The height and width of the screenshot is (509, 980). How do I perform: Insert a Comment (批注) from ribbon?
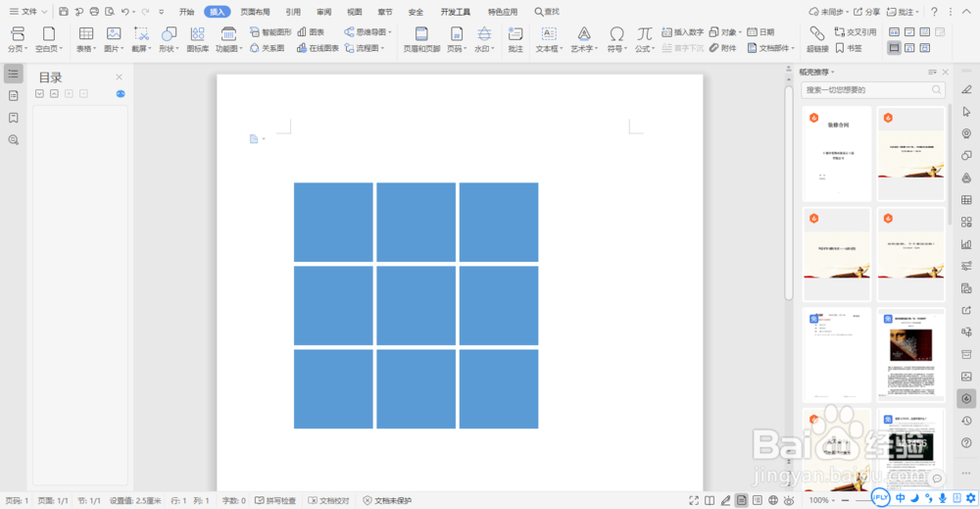pos(515,39)
